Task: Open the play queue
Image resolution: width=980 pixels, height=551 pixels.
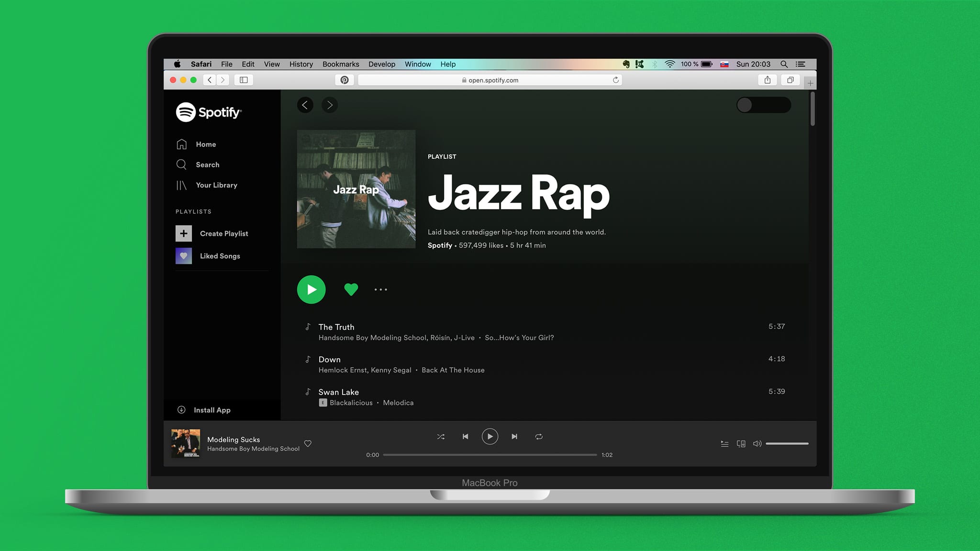Action: (724, 444)
